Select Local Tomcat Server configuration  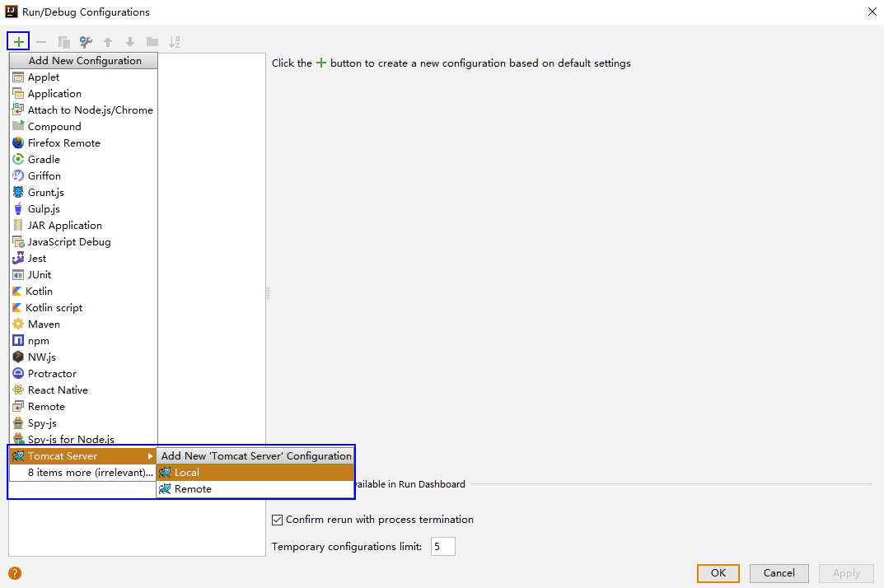[x=255, y=473]
